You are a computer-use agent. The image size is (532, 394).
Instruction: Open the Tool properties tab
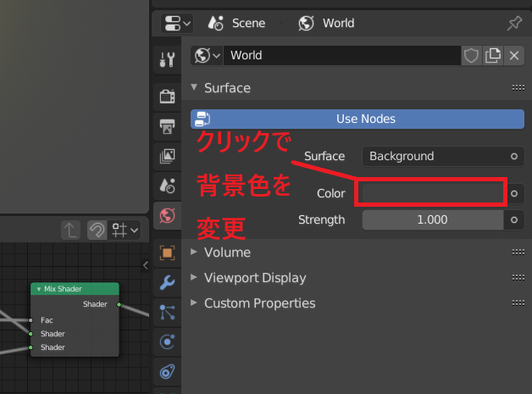[x=167, y=59]
